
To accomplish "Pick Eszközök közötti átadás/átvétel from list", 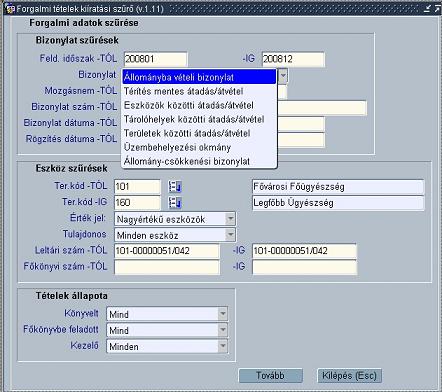I will point(199,105).
